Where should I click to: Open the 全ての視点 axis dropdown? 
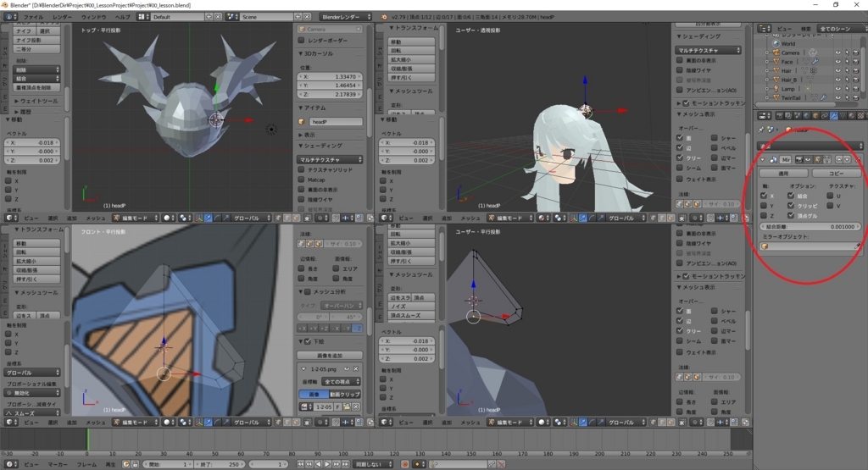click(341, 382)
